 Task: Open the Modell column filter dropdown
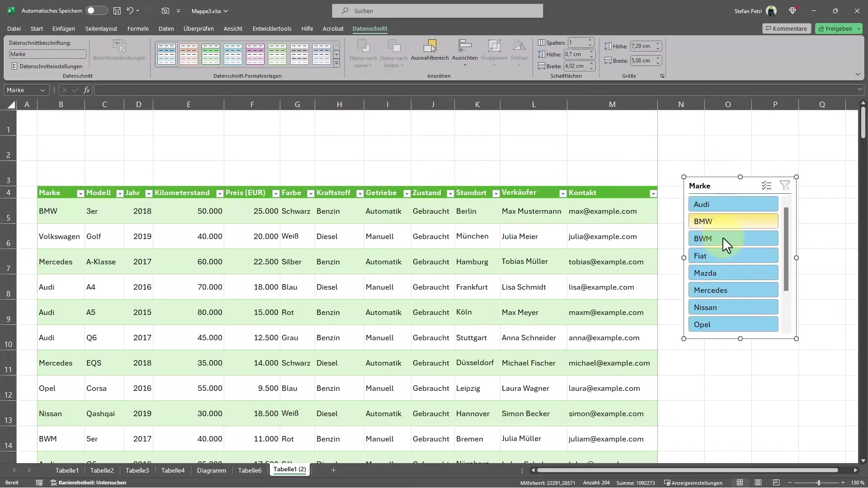point(120,193)
